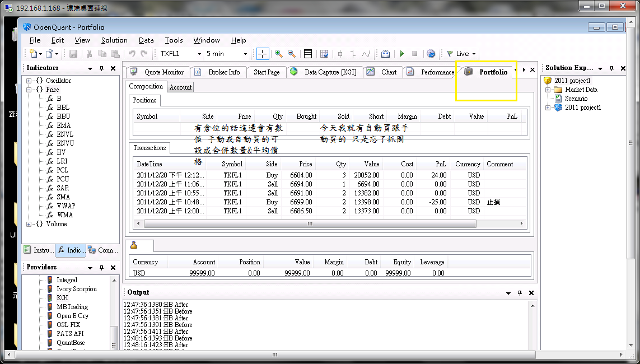
Task: Toggle auto-hide pin on Solution Explorer panel
Action: click(611, 68)
